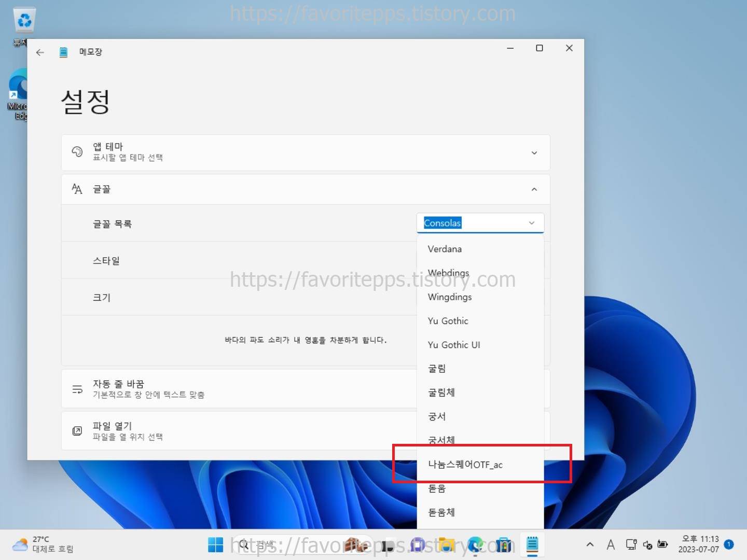Click the 스타일 row label
Viewport: 747px width, 560px height.
click(x=106, y=261)
